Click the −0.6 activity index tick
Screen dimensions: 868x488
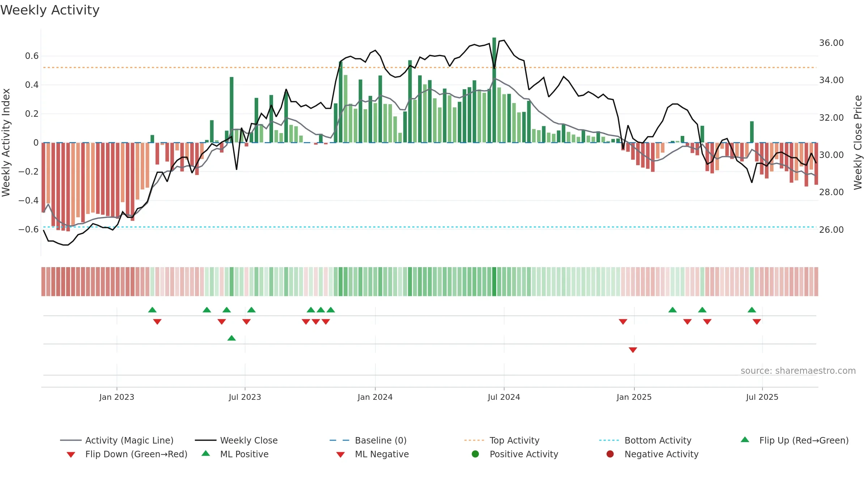click(x=28, y=229)
